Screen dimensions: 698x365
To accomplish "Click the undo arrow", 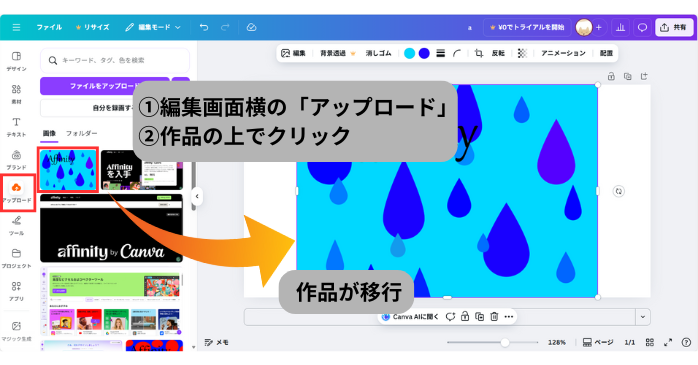I will click(x=204, y=28).
